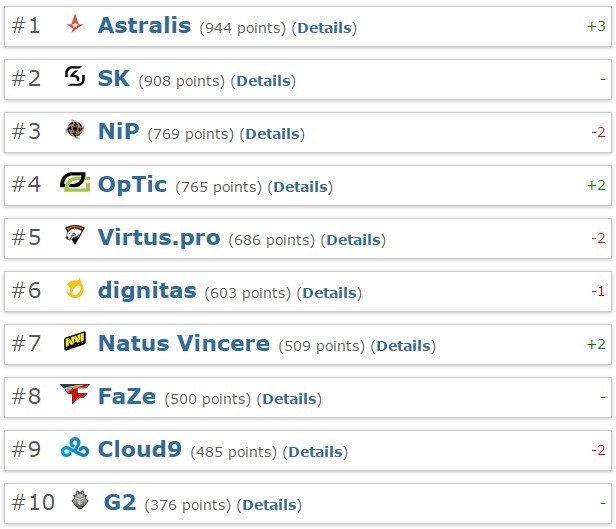Click the Cloud9 logo icon
Screen dimensions: 616x529
pyautogui.click(x=75, y=448)
